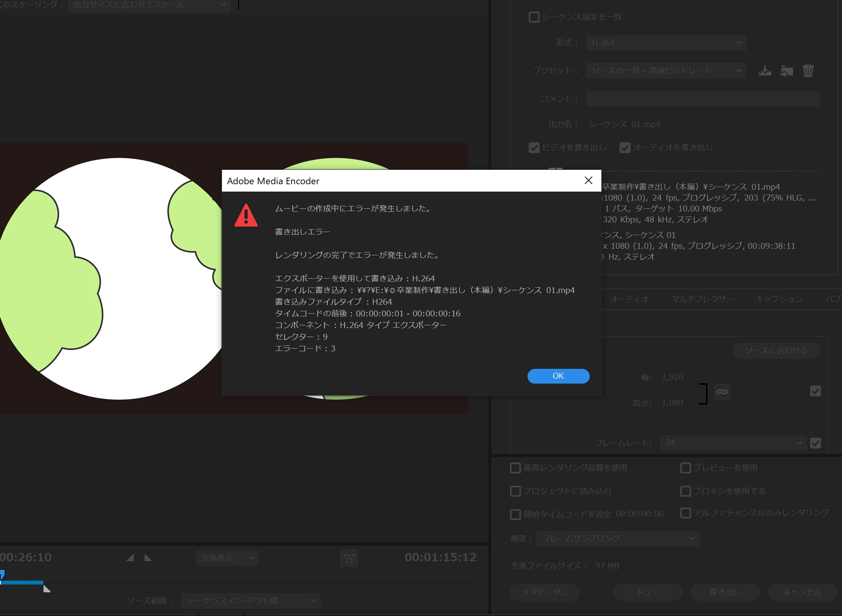Click the save preset download icon
Viewport: 842px width, 616px height.
(765, 71)
